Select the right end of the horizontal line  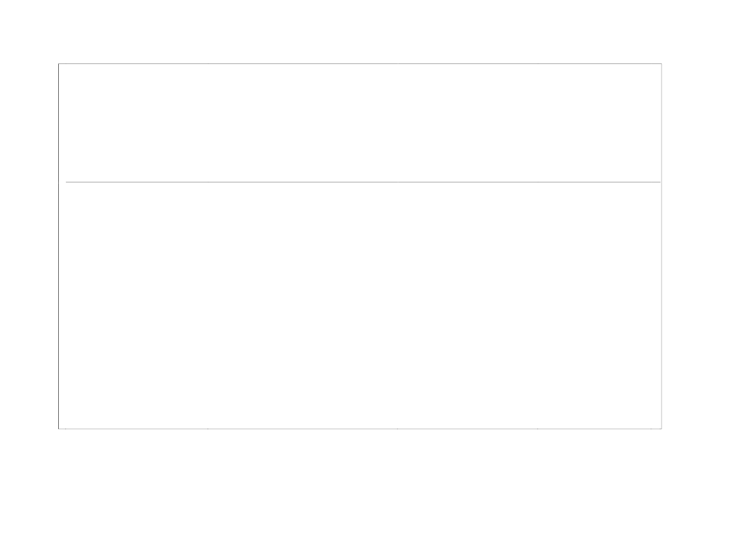tap(660, 182)
